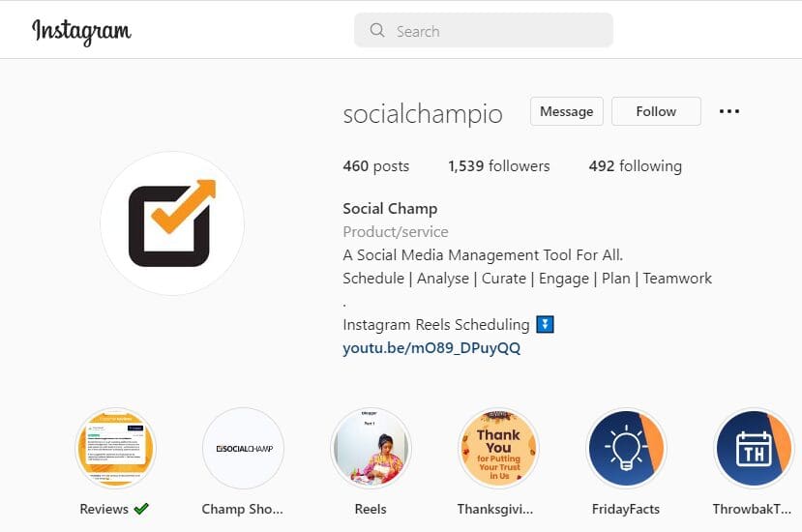Screen dimensions: 802x532
Task: Open the youtu.be/mO89_DPuyQQ link
Action: pos(431,348)
